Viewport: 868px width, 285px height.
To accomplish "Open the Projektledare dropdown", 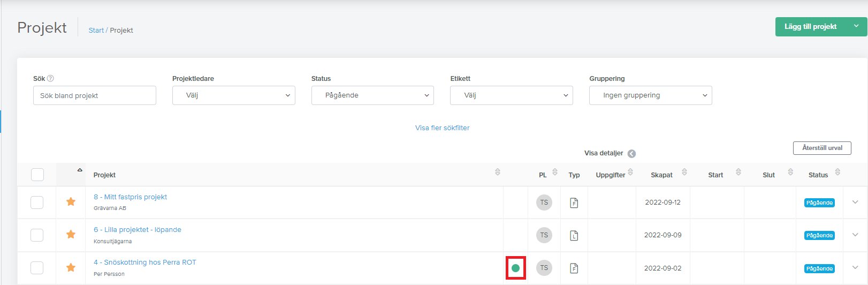I will click(233, 95).
